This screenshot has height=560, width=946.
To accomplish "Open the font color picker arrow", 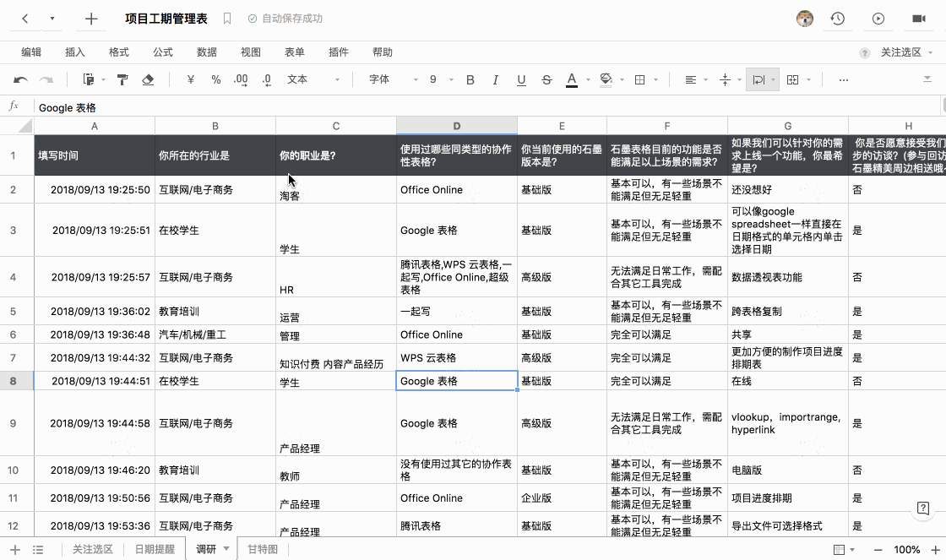I will [588, 79].
